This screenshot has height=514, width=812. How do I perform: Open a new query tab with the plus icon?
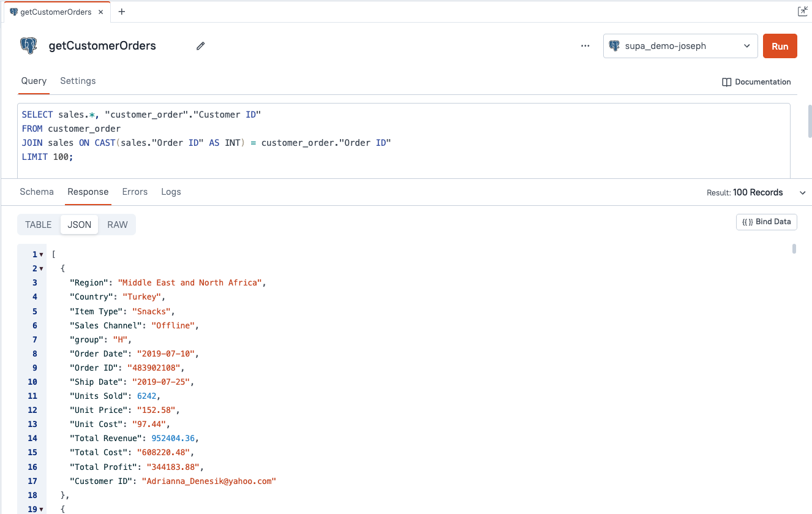(121, 10)
